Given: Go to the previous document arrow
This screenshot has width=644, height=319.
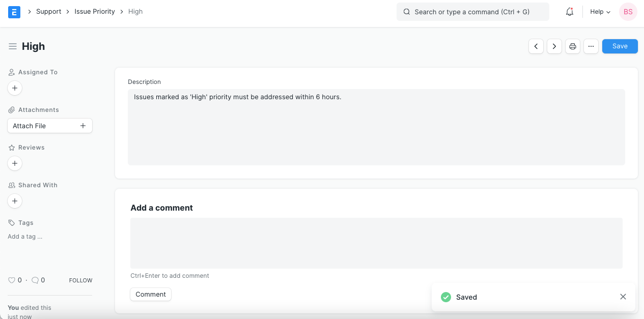Looking at the screenshot, I should point(536,46).
